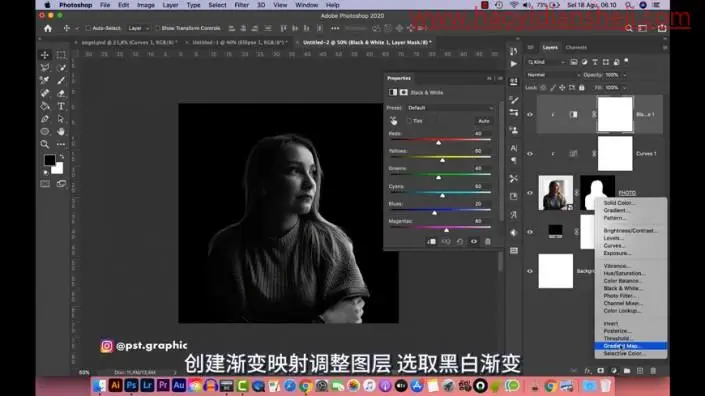This screenshot has width=705, height=396.
Task: Enable the Tint checkbox
Action: click(409, 121)
